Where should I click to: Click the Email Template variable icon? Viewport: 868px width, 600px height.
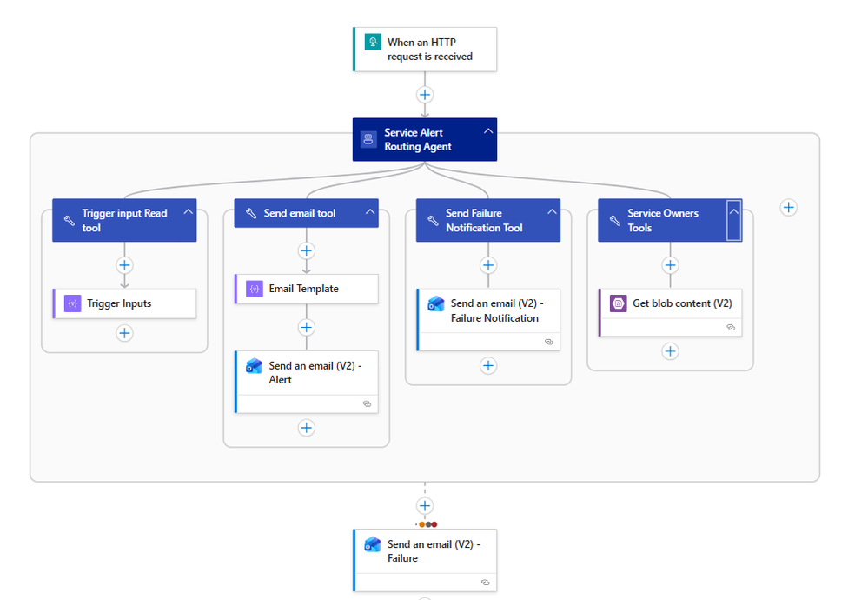(254, 289)
